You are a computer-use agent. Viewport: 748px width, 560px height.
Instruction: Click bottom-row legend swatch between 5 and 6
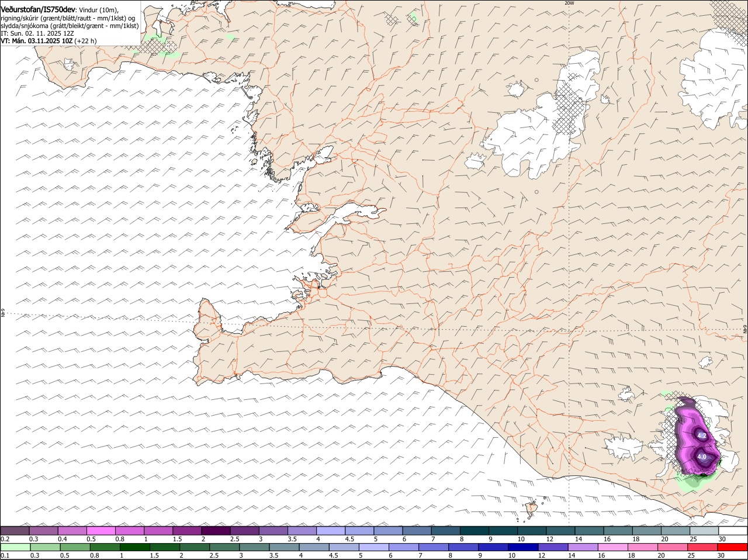pos(374,547)
